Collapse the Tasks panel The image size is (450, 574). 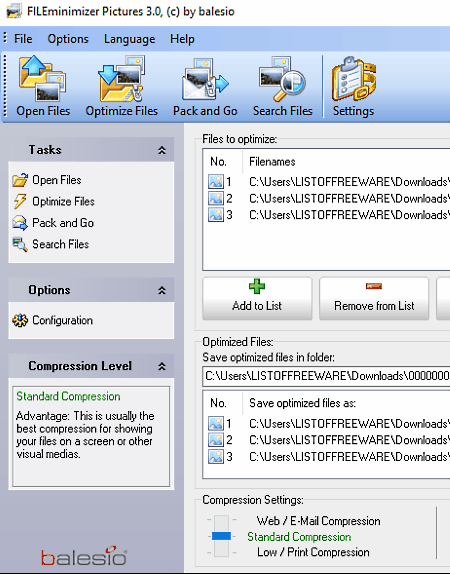click(161, 150)
